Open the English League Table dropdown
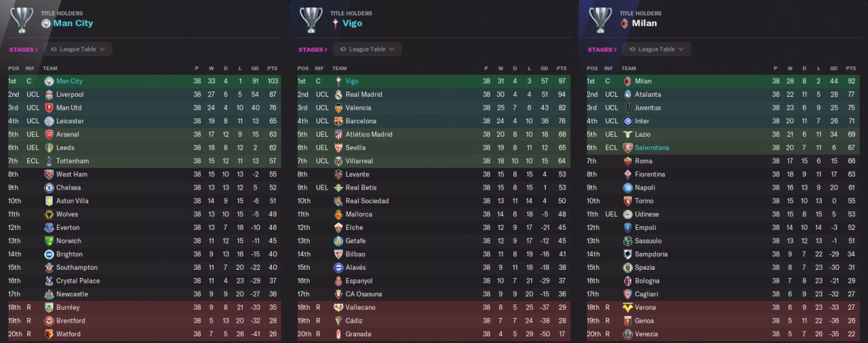The width and height of the screenshot is (868, 343). pos(79,49)
